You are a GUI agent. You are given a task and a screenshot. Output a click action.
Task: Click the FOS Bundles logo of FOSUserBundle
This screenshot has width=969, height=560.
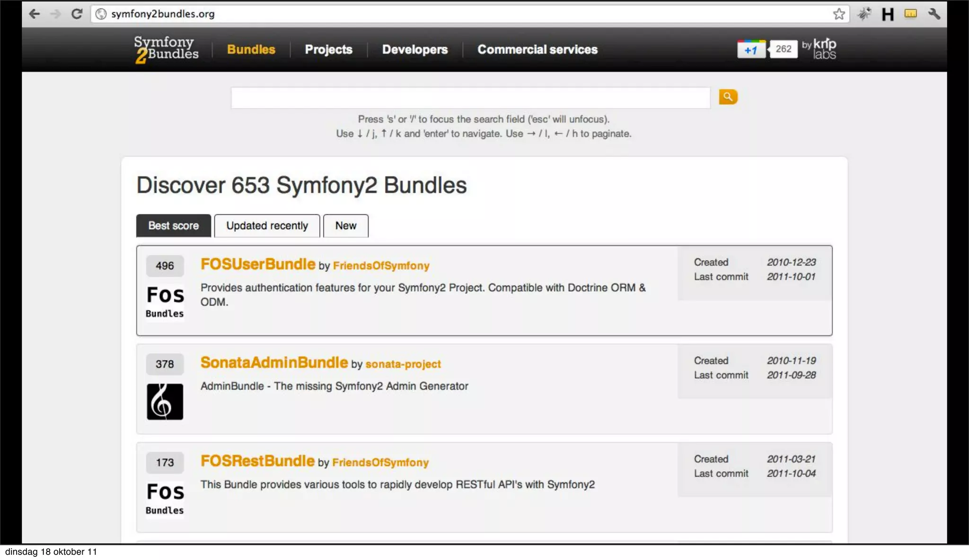[165, 301]
